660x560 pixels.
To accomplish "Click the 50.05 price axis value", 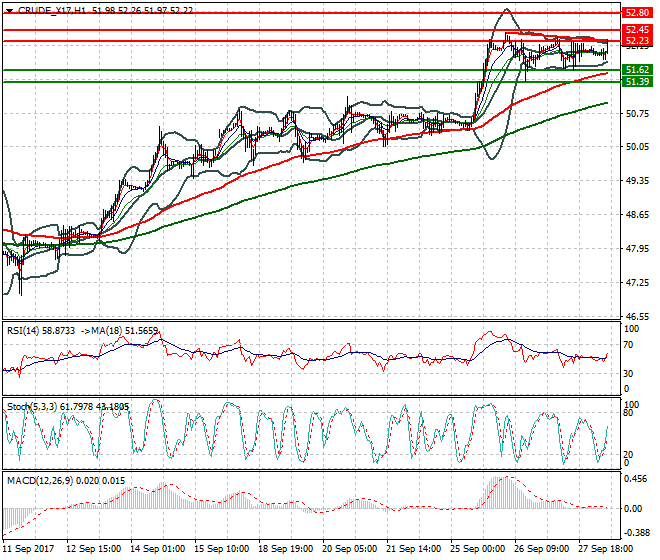I will (x=637, y=147).
